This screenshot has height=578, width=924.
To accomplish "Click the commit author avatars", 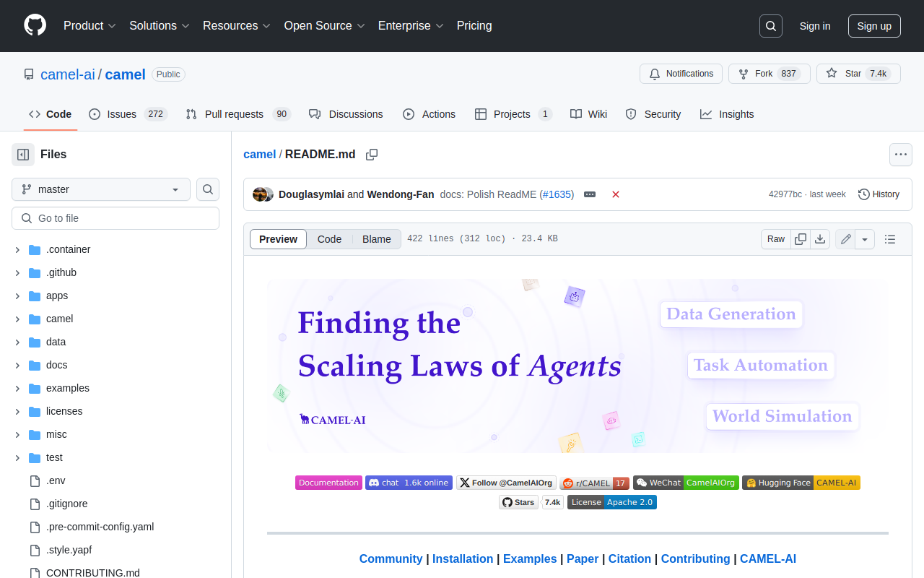I will 263,194.
